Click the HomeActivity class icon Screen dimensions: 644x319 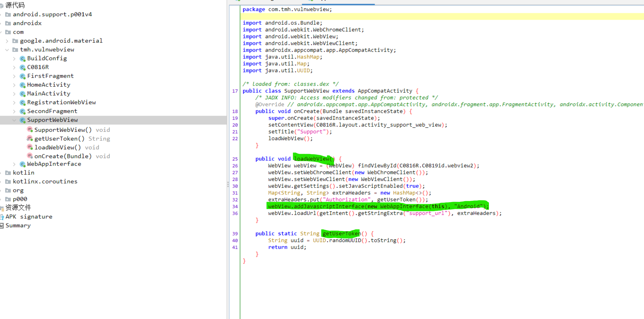pos(23,85)
